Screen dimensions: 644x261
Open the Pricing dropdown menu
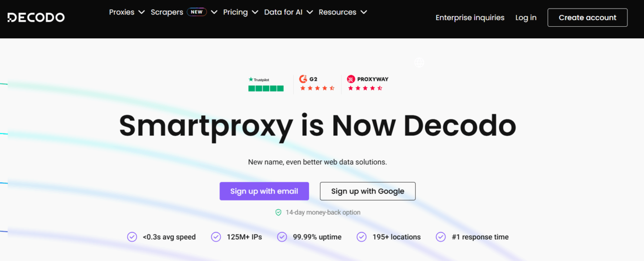240,12
